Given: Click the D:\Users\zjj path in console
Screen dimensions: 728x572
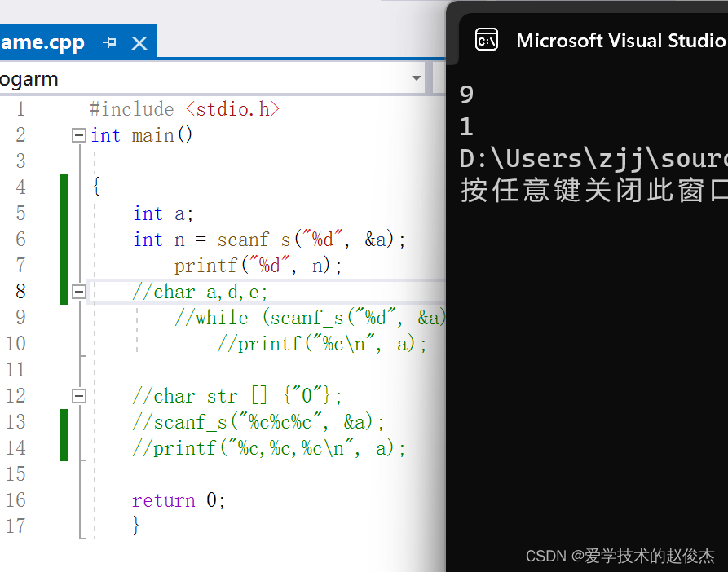Looking at the screenshot, I should click(x=593, y=159).
